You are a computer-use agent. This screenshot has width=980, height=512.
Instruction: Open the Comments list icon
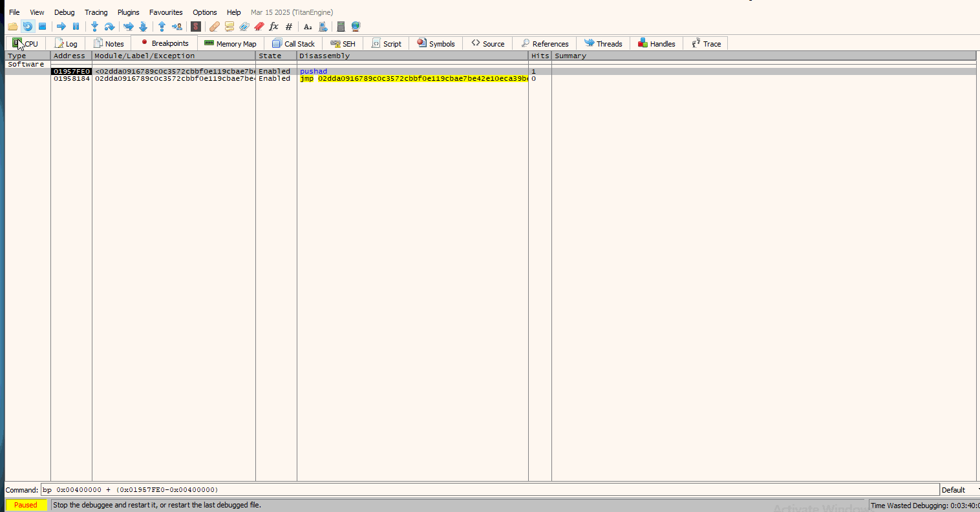229,27
